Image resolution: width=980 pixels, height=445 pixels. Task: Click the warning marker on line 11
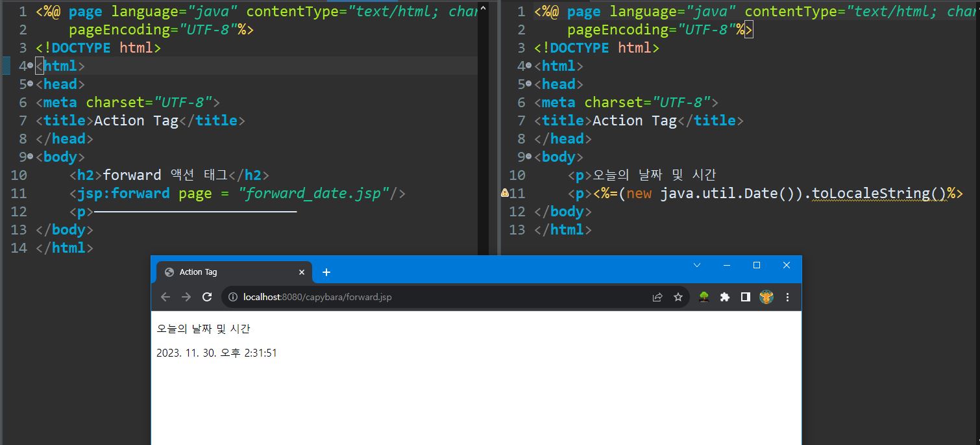[x=504, y=193]
